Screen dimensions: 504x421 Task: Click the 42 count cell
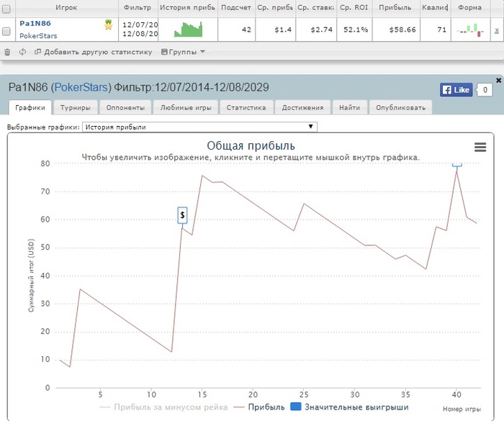point(237,30)
